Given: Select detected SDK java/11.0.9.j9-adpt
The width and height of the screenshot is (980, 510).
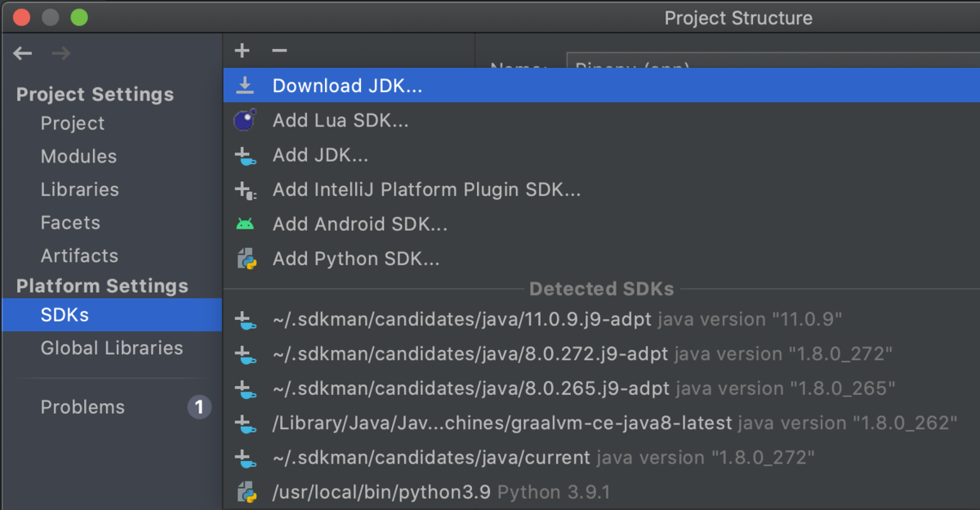Looking at the screenshot, I should click(602, 320).
